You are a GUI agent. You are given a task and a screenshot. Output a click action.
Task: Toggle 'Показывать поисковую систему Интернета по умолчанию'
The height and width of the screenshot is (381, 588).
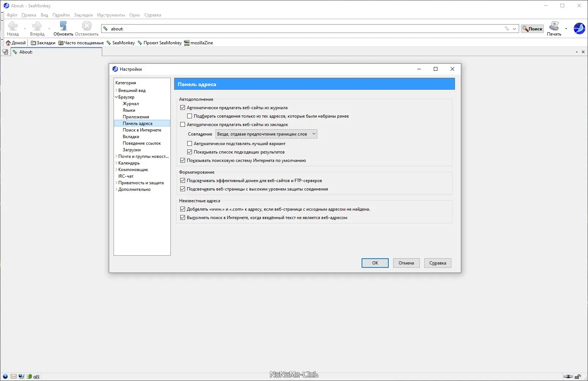pos(183,160)
